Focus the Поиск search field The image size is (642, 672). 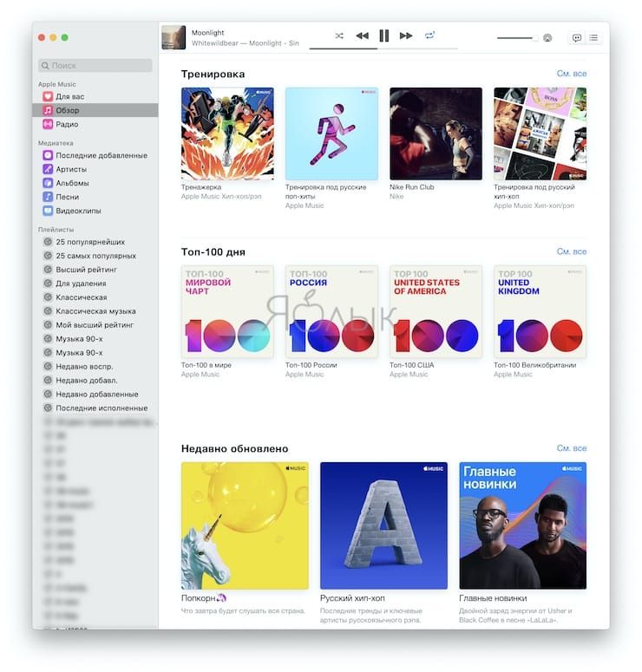click(95, 66)
